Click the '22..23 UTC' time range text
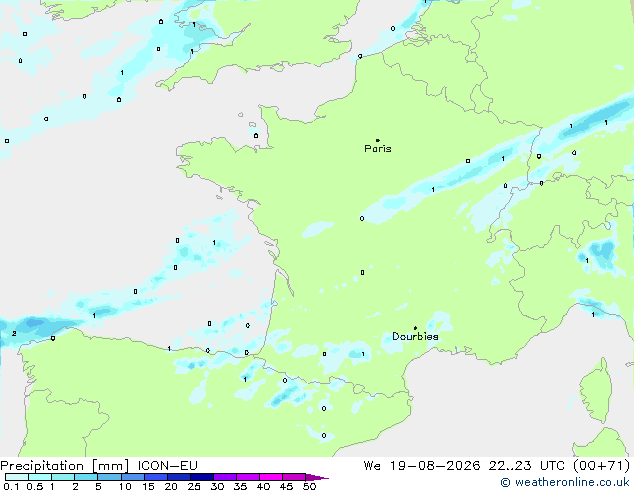 (x=526, y=466)
